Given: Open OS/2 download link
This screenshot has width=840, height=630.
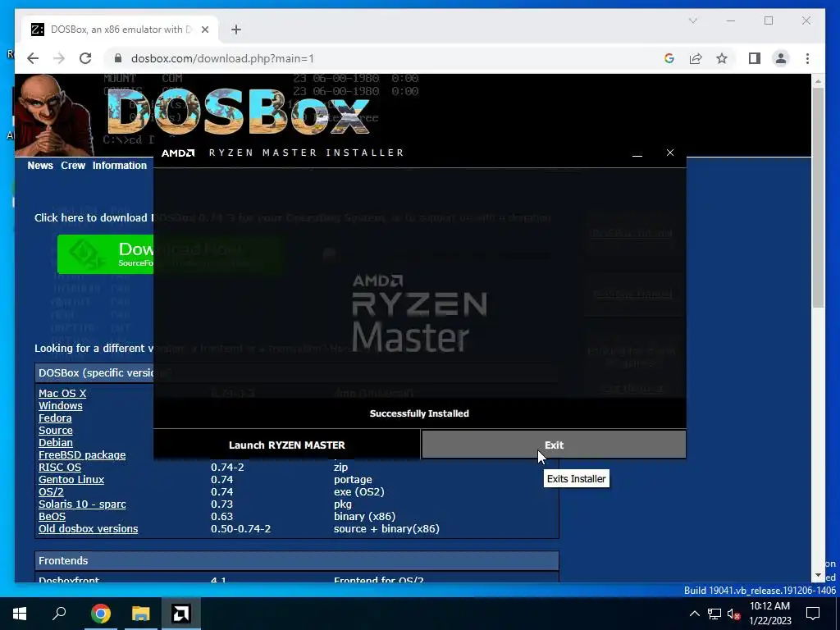Looking at the screenshot, I should (51, 492).
